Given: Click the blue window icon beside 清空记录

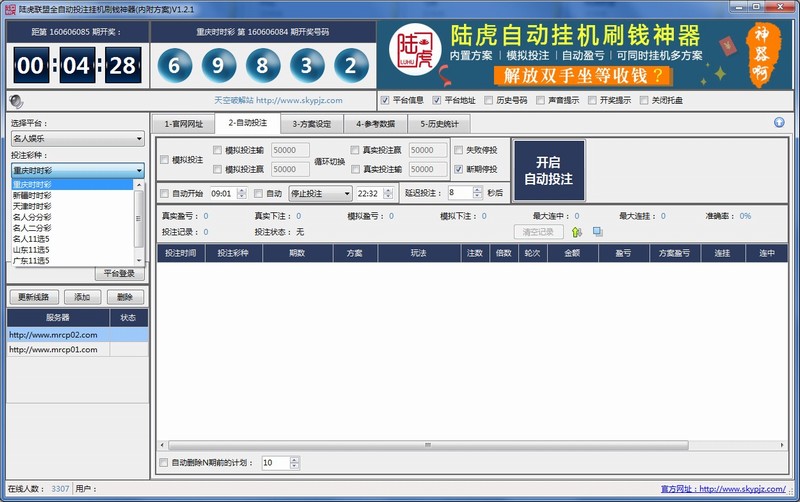Looking at the screenshot, I should click(x=598, y=232).
